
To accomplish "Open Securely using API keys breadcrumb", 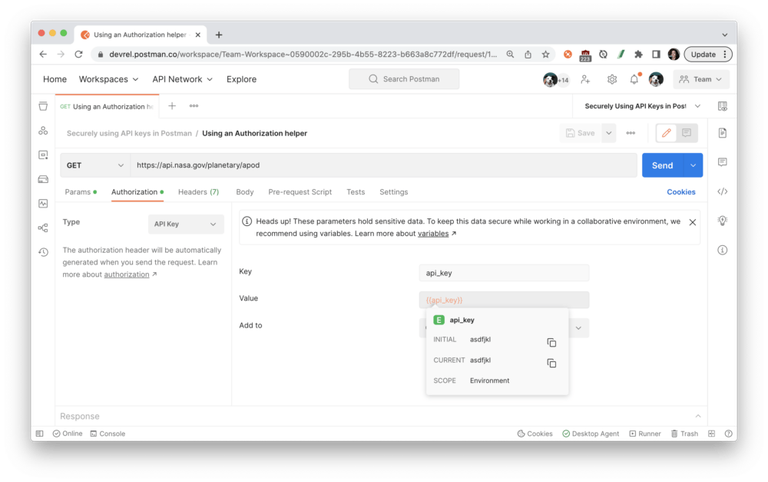I will coord(129,133).
